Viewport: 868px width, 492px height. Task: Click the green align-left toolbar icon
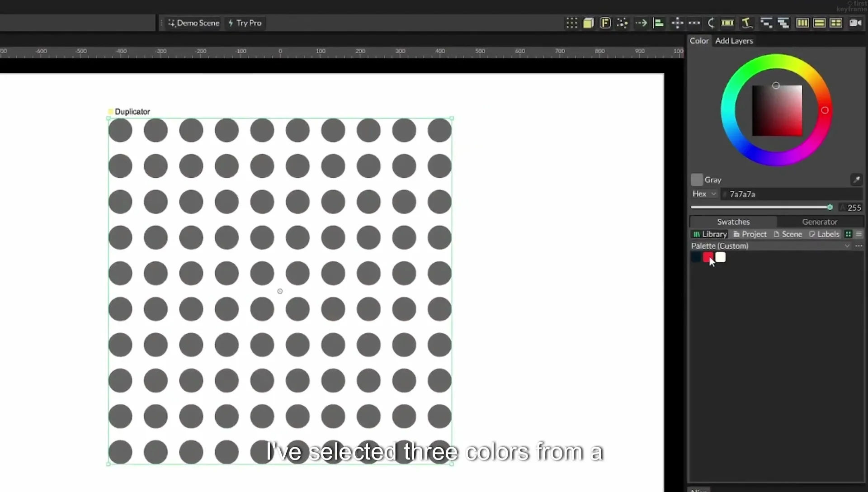click(x=659, y=23)
